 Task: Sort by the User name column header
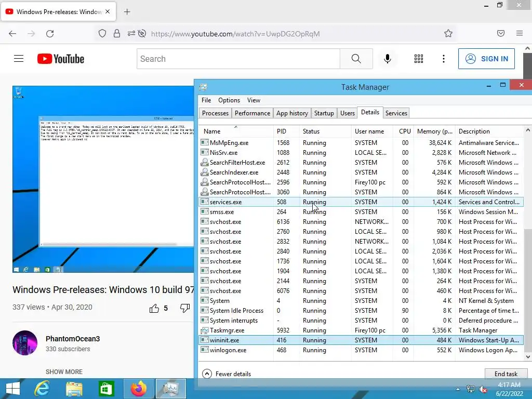tap(372, 131)
